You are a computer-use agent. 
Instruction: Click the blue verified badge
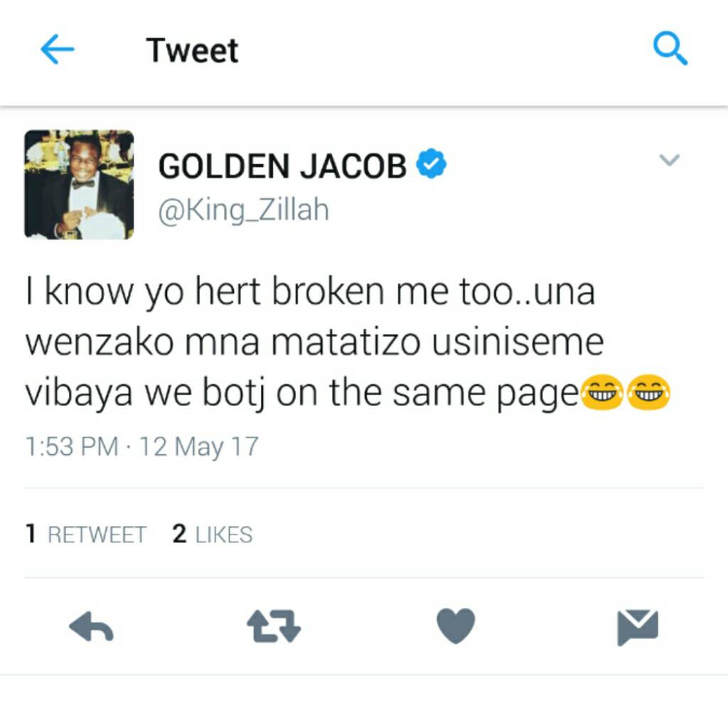431,164
